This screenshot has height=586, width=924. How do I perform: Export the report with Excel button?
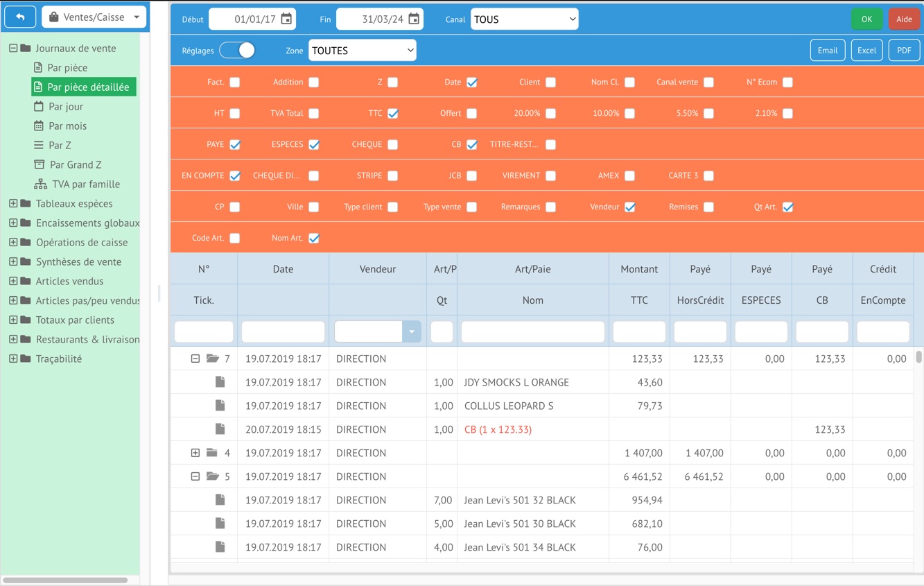[x=866, y=50]
